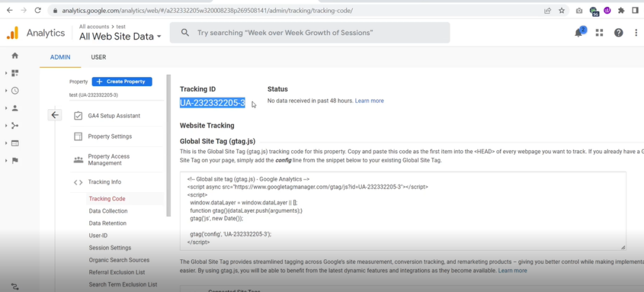Image resolution: width=644 pixels, height=292 pixels.
Task: Click inside the Analytics search field
Action: [309, 33]
